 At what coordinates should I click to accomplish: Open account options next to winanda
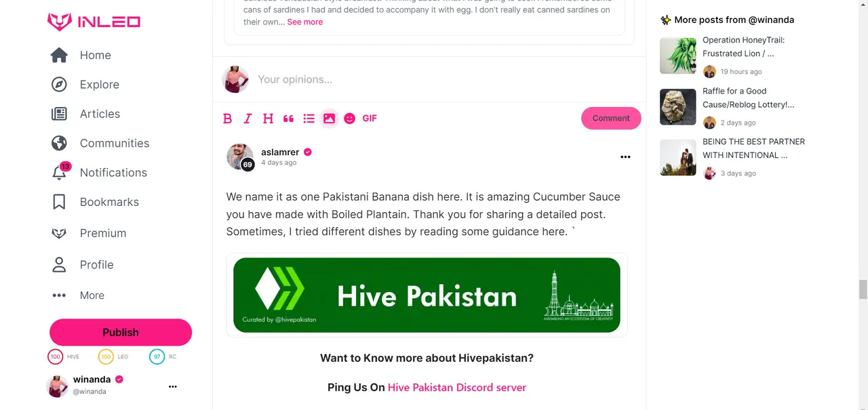tap(172, 386)
